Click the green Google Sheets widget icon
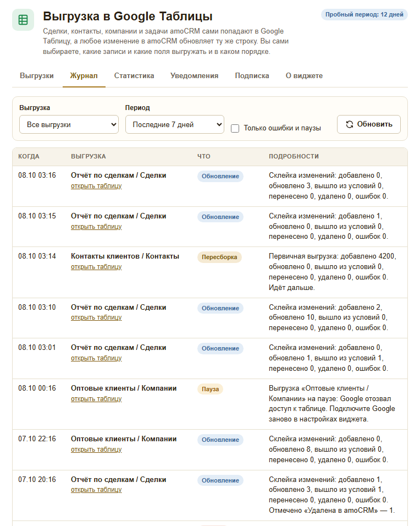This screenshot has width=420, height=526. coord(23,20)
